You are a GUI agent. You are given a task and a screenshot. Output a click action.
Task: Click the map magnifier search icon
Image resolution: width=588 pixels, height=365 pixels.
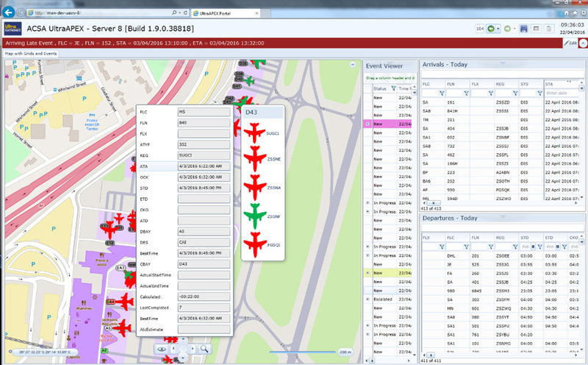(x=204, y=347)
